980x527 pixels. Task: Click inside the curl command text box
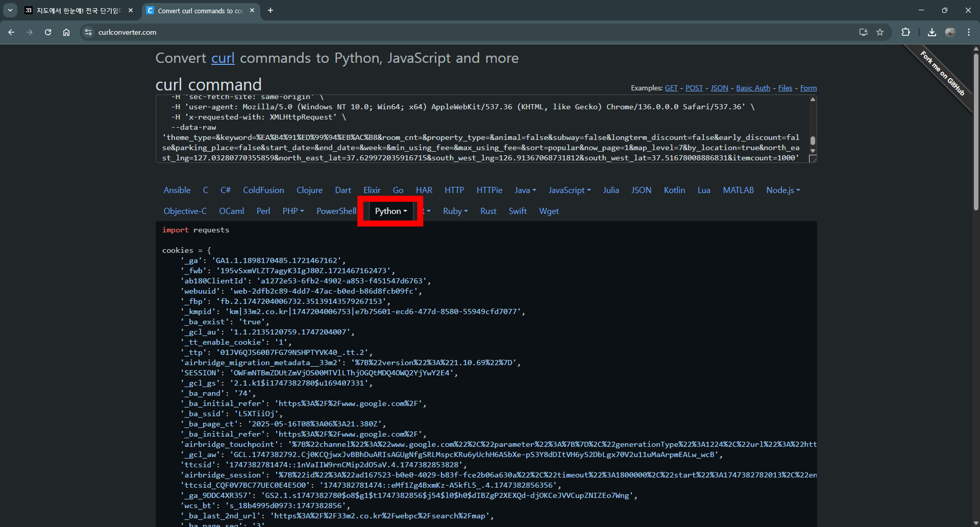pos(457,122)
